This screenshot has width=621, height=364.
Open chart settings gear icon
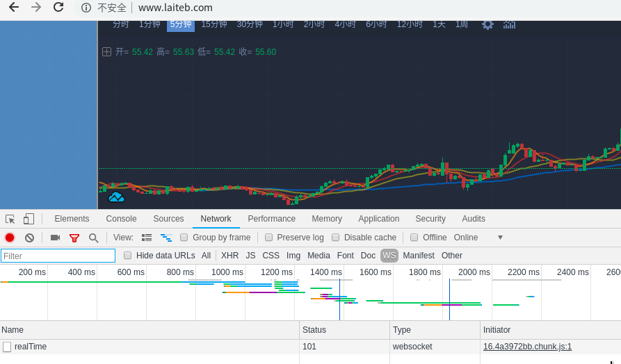pyautogui.click(x=487, y=24)
